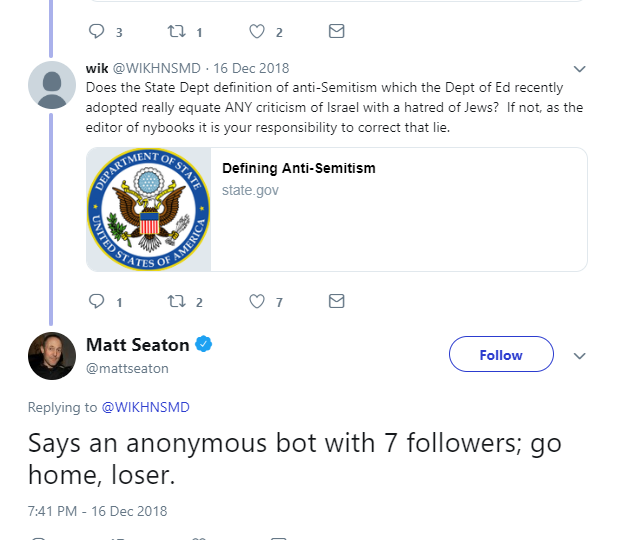Follow Matt Seaton
The height and width of the screenshot is (540, 621).
pos(501,355)
